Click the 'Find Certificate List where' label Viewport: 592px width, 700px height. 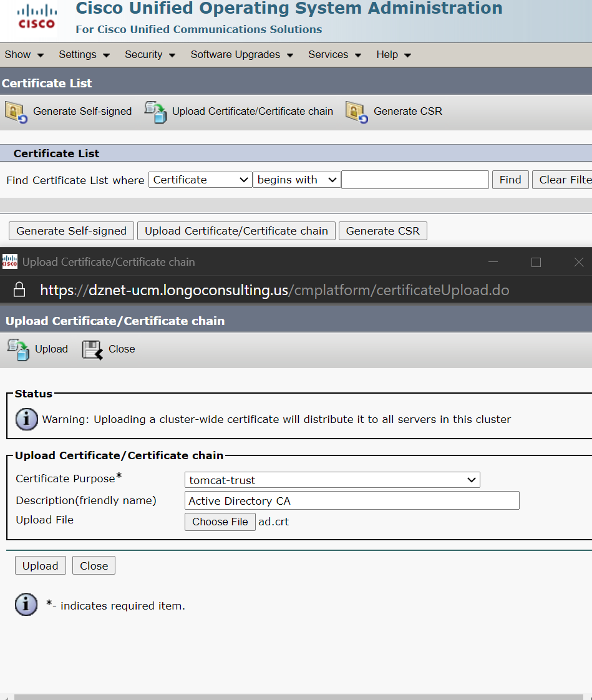pyautogui.click(x=75, y=180)
